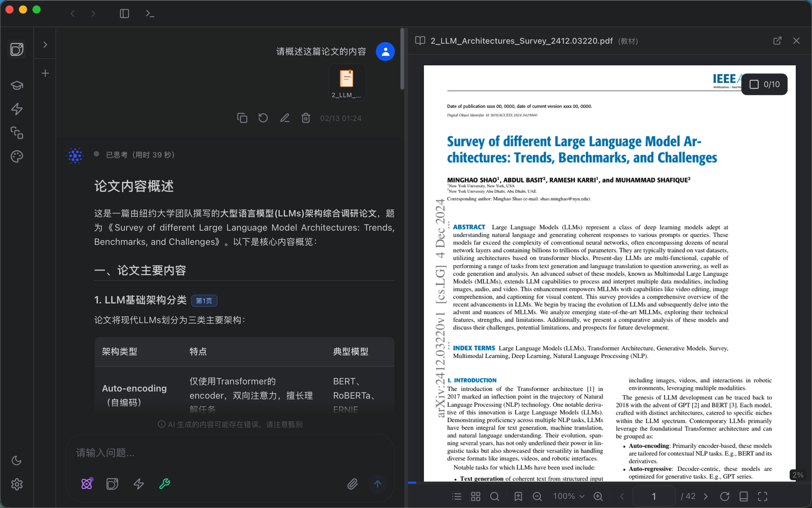Reload the PDF document
Viewport: 812px width, 508px height.
coord(725,496)
